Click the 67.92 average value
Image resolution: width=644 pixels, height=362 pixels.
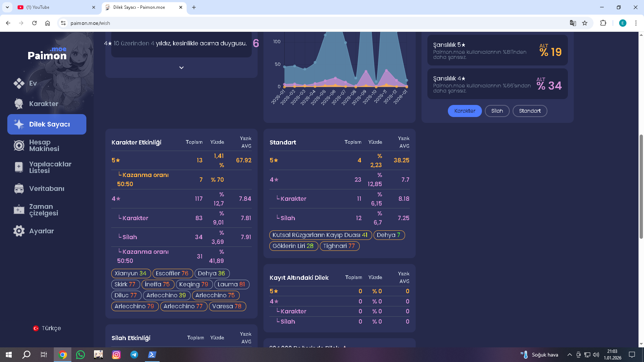(244, 161)
